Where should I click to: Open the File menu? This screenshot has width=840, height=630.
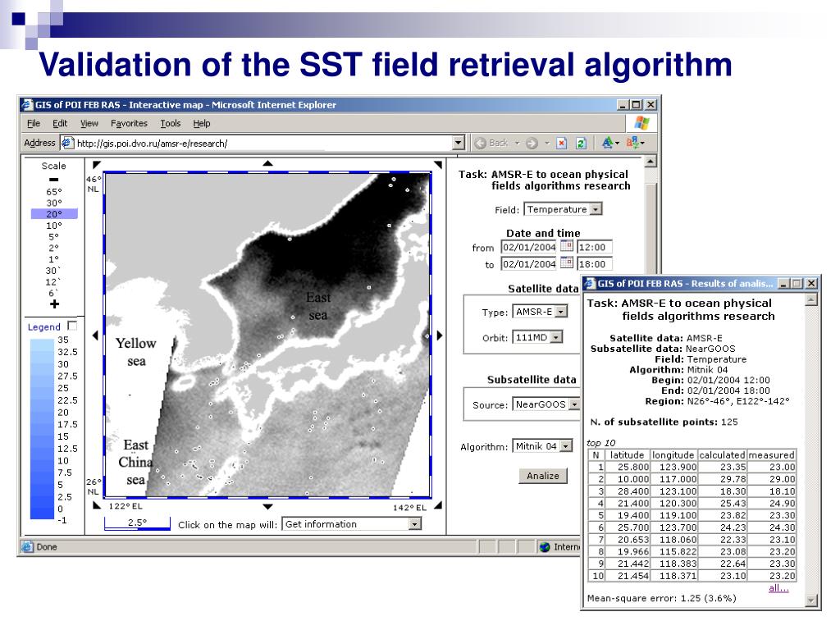pos(34,123)
